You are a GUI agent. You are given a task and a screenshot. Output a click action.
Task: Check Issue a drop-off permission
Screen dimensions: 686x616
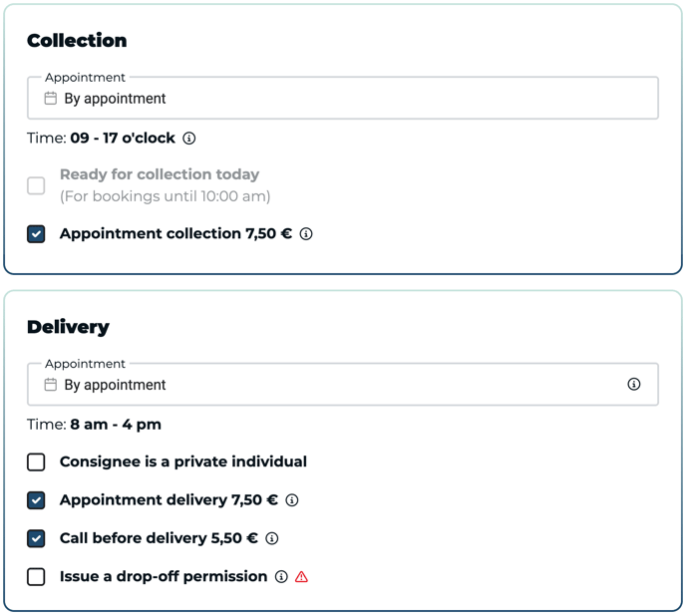(36, 576)
